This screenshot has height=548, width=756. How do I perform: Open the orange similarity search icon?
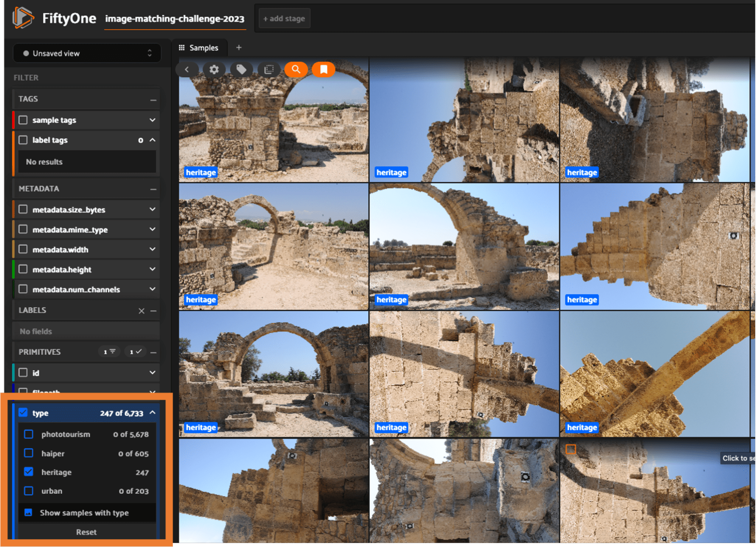296,69
